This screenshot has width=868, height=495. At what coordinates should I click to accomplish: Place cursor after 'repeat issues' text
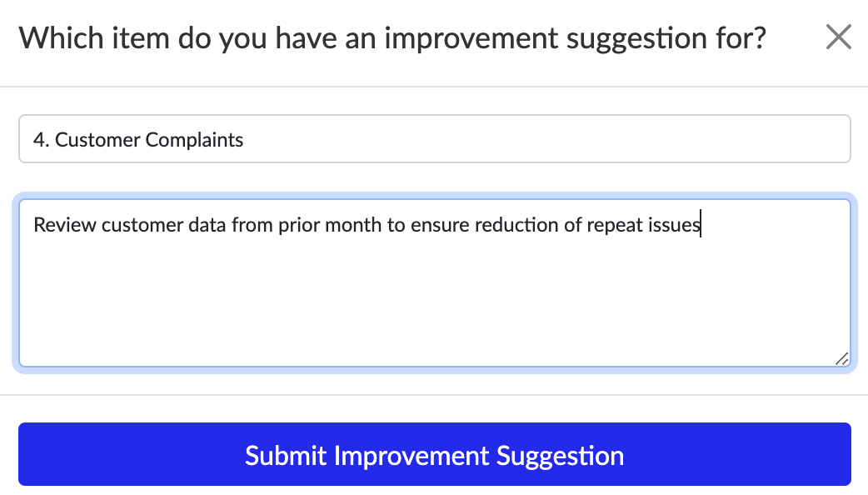pyautogui.click(x=701, y=225)
